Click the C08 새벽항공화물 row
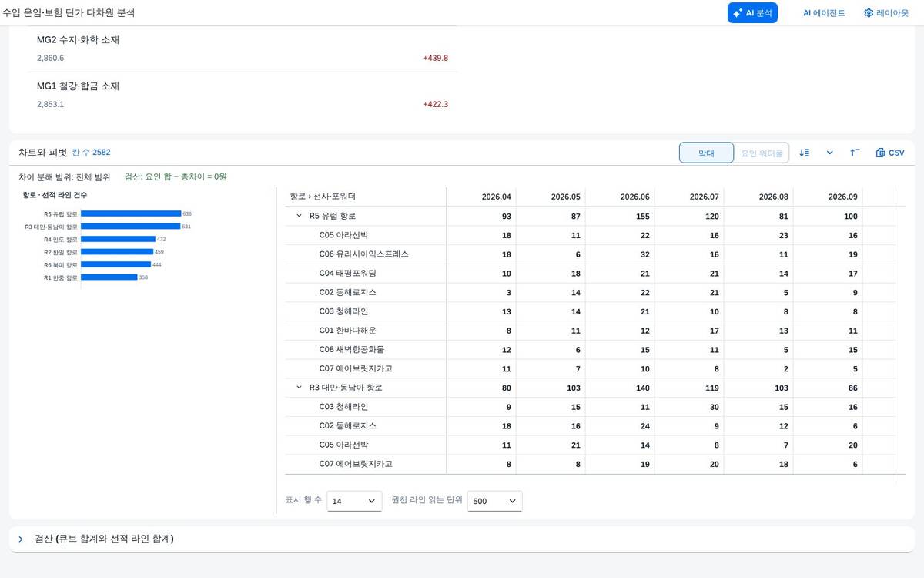Screen dimensions: 924x578 590,350
